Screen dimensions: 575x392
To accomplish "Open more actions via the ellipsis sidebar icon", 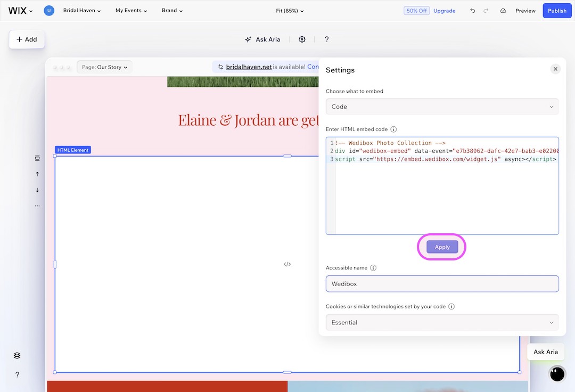I will (x=37, y=205).
